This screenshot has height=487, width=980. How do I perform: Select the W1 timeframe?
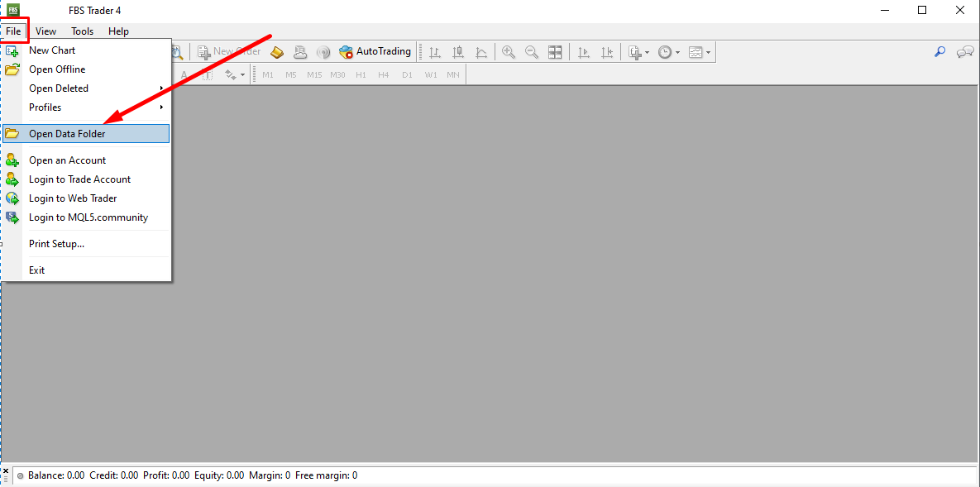coord(431,75)
